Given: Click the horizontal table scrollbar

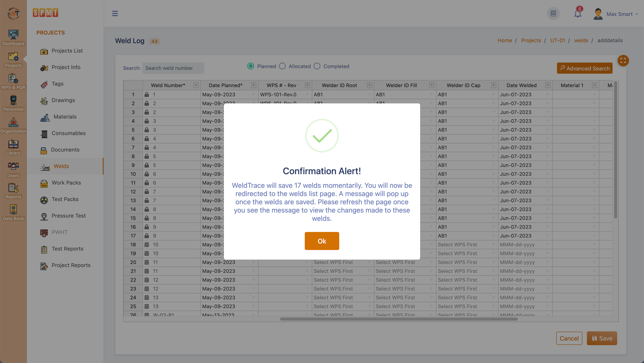Looking at the screenshot, I should pos(399,319).
